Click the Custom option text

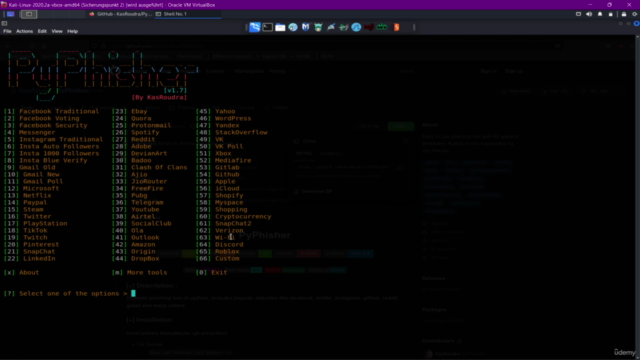tap(227, 258)
